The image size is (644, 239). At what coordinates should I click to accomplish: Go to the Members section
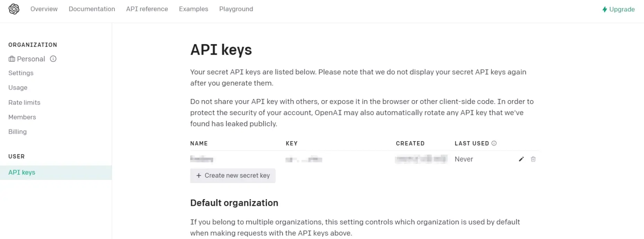pos(22,117)
